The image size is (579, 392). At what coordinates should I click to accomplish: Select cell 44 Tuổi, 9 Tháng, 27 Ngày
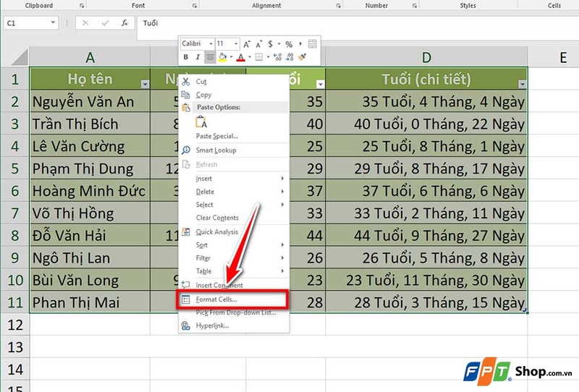coord(426,236)
